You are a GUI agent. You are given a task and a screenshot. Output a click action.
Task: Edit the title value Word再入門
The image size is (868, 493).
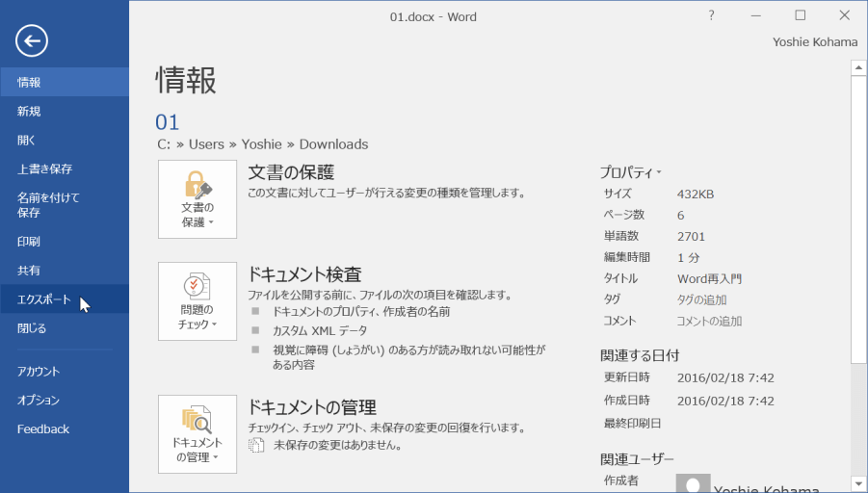709,279
